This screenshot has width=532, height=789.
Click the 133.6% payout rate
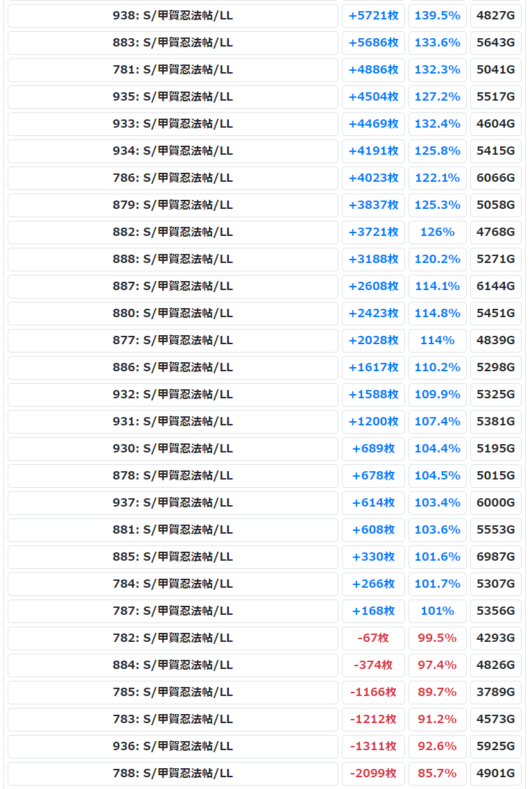pos(438,43)
